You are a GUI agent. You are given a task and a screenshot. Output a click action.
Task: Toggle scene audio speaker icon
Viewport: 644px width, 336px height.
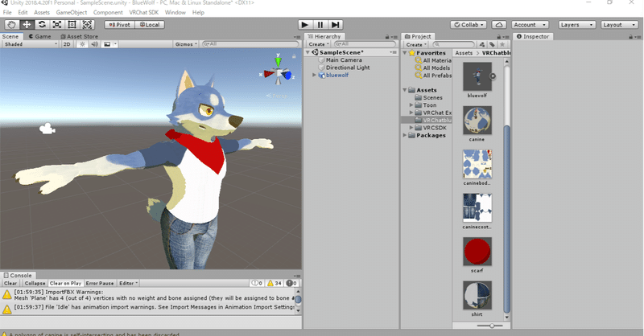pos(94,44)
